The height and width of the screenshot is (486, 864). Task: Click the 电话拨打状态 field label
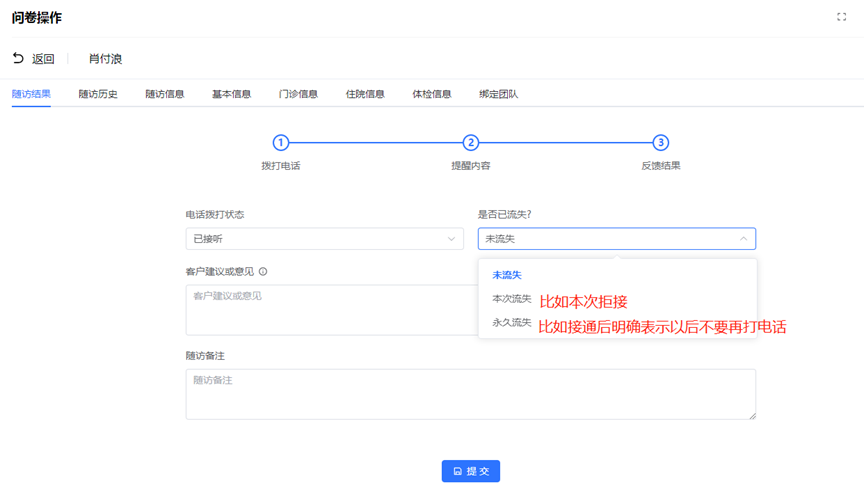tap(215, 214)
